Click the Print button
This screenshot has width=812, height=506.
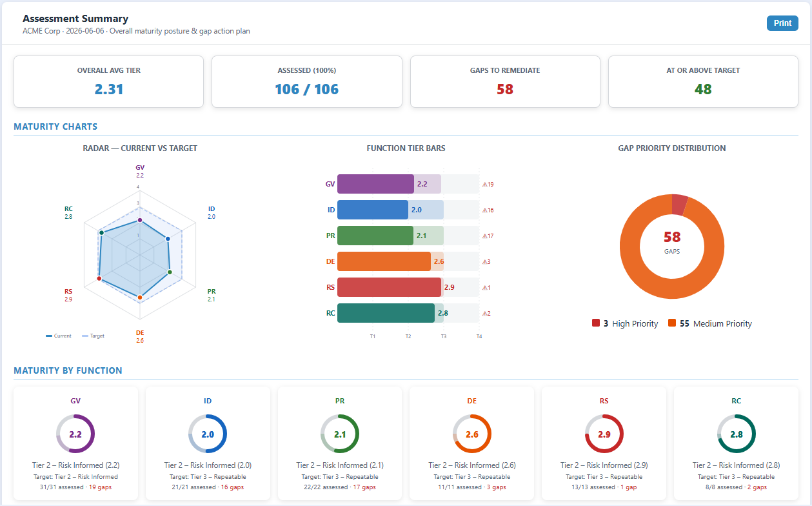pos(782,23)
